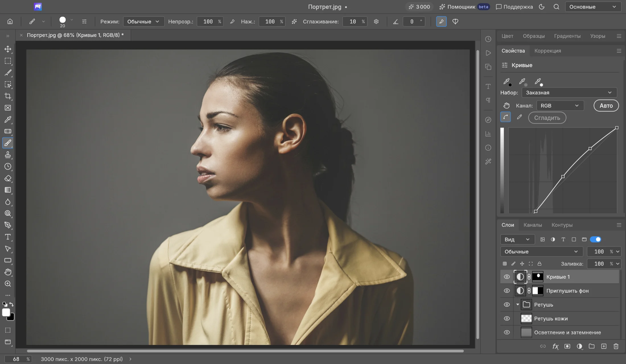Switch to the Коррекция tab
This screenshot has height=364, width=626.
point(547,51)
